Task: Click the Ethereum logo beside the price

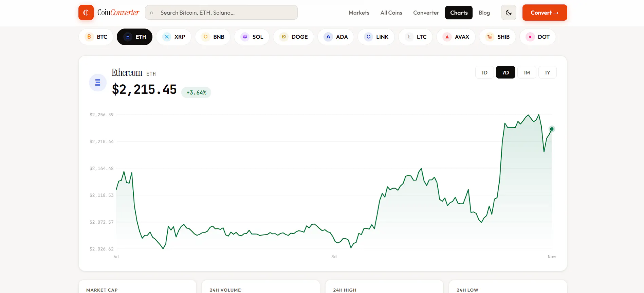Action: [x=98, y=83]
